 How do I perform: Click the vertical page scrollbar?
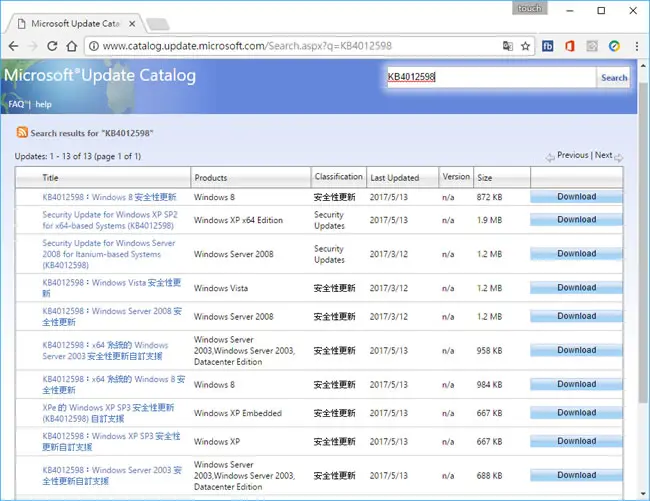tap(643, 242)
